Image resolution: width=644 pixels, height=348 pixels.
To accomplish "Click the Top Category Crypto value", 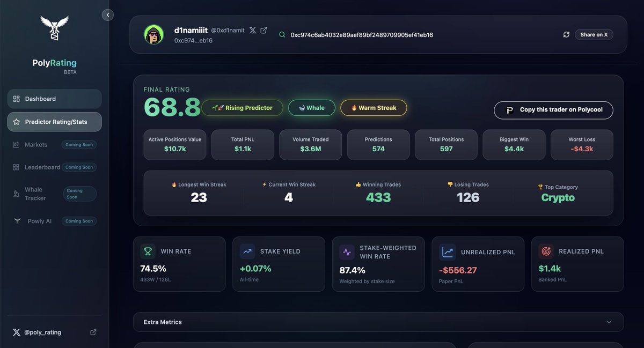I will pyautogui.click(x=558, y=197).
